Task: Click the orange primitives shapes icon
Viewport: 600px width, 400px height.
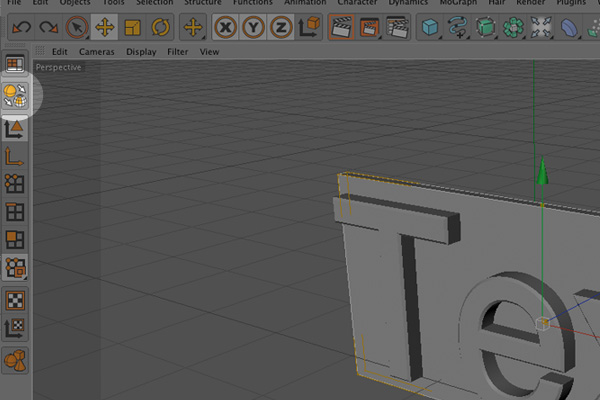Action: pyautogui.click(x=15, y=360)
